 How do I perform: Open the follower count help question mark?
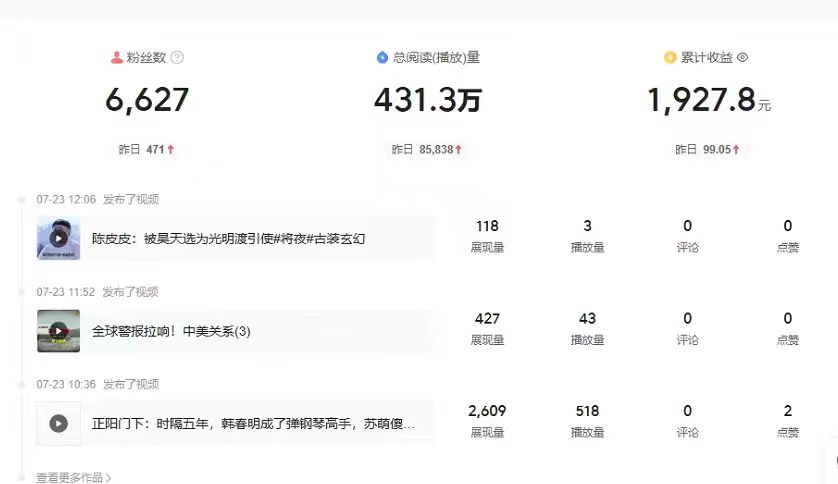(177, 57)
